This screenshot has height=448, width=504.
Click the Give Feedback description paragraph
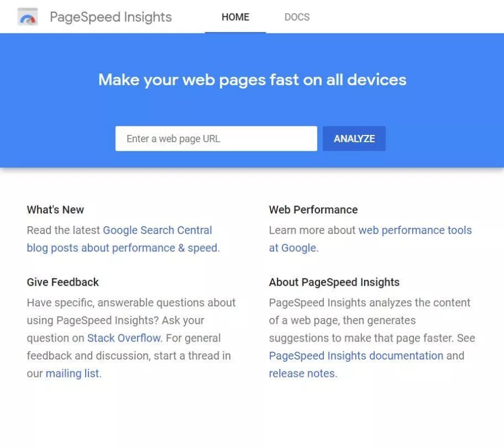(131, 338)
